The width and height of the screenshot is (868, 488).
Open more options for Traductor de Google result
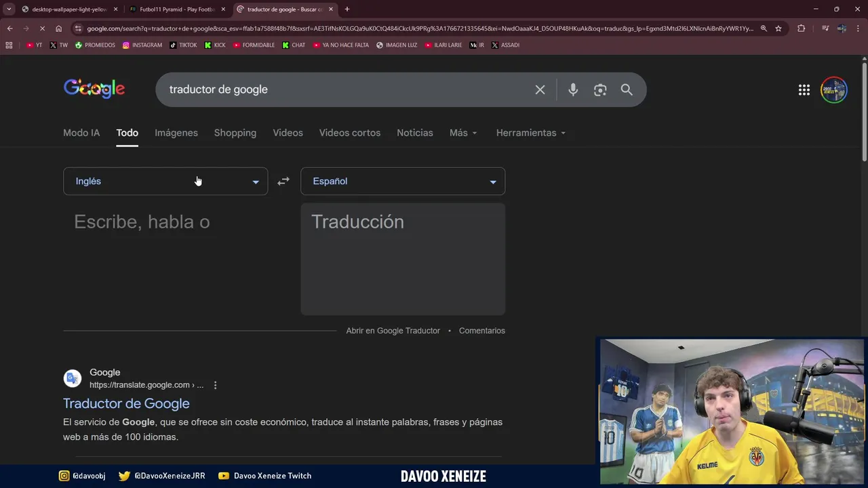pos(215,385)
